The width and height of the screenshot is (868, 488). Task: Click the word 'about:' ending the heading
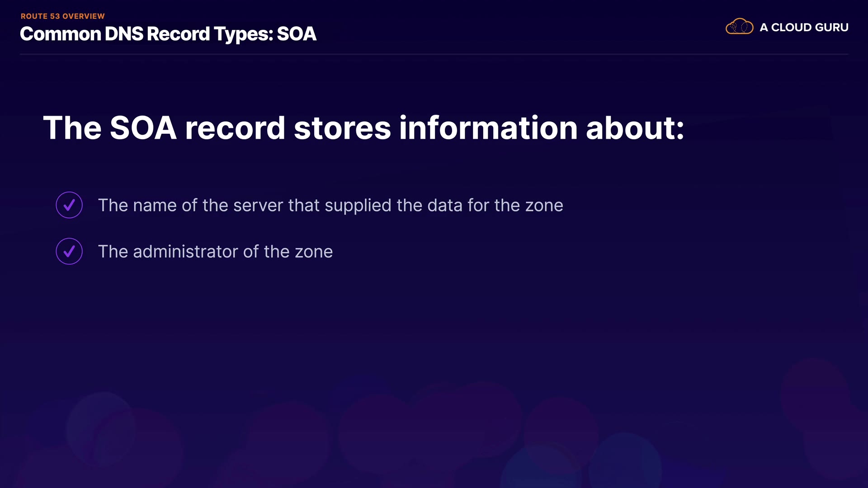[635, 128]
